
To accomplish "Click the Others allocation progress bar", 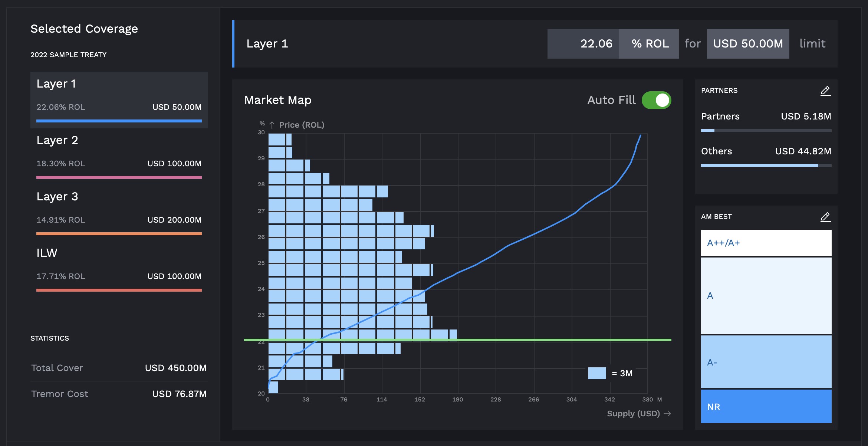I will tap(766, 165).
